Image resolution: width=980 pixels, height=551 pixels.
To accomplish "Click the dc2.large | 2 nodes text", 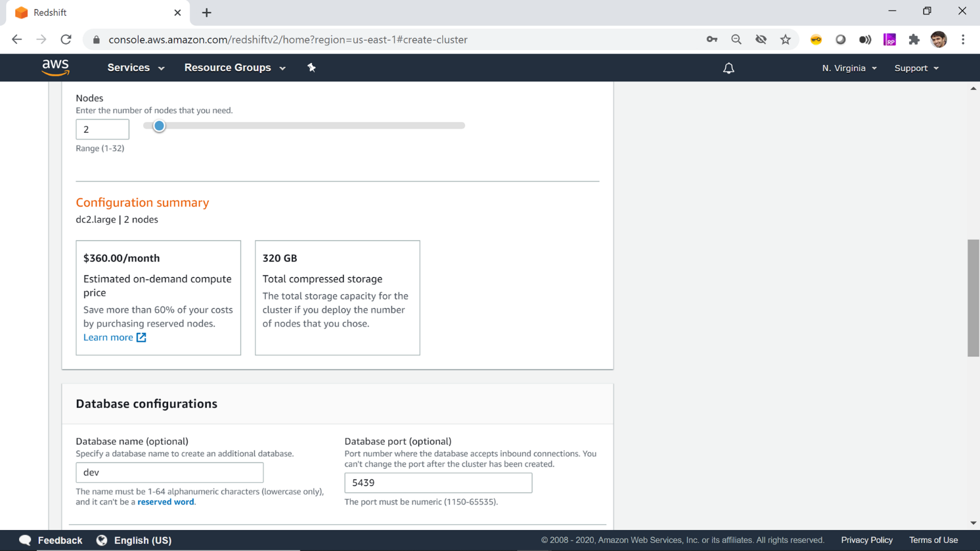I will click(x=117, y=219).
